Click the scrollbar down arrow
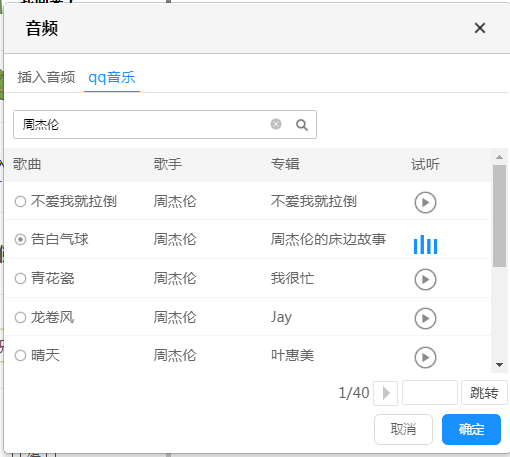The width and height of the screenshot is (510, 457). click(x=499, y=365)
